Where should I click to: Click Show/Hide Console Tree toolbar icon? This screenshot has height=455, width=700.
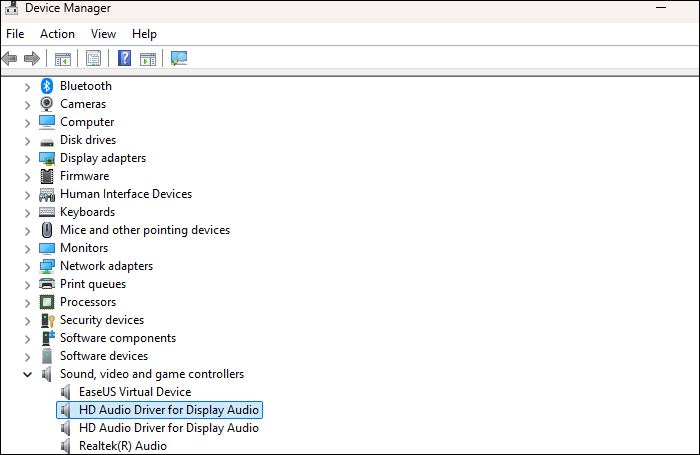click(x=62, y=58)
